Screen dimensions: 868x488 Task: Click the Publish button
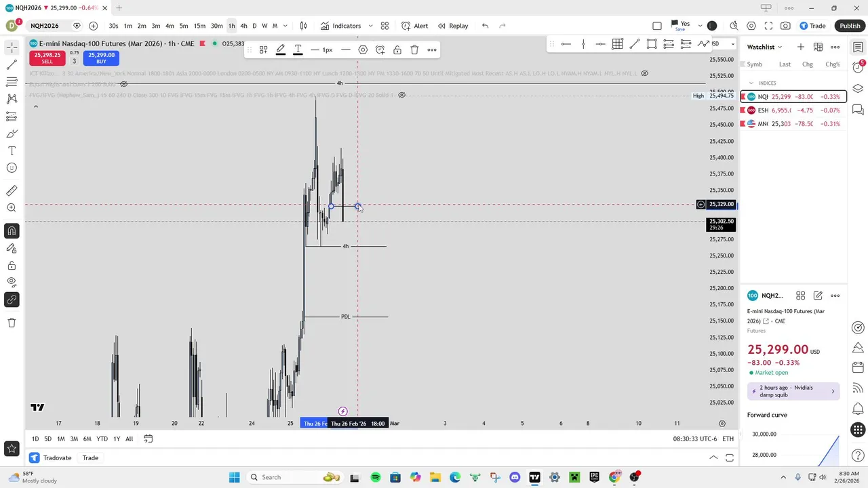[x=850, y=26]
